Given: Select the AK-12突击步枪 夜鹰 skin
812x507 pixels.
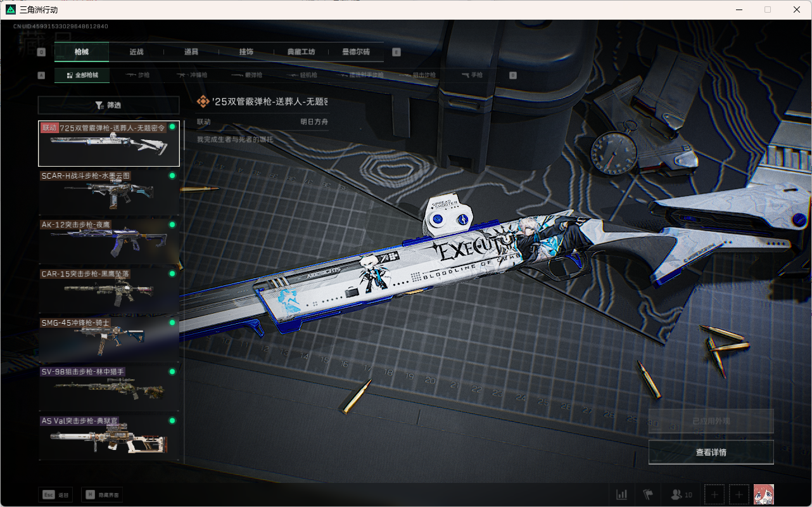Looking at the screenshot, I should click(109, 241).
